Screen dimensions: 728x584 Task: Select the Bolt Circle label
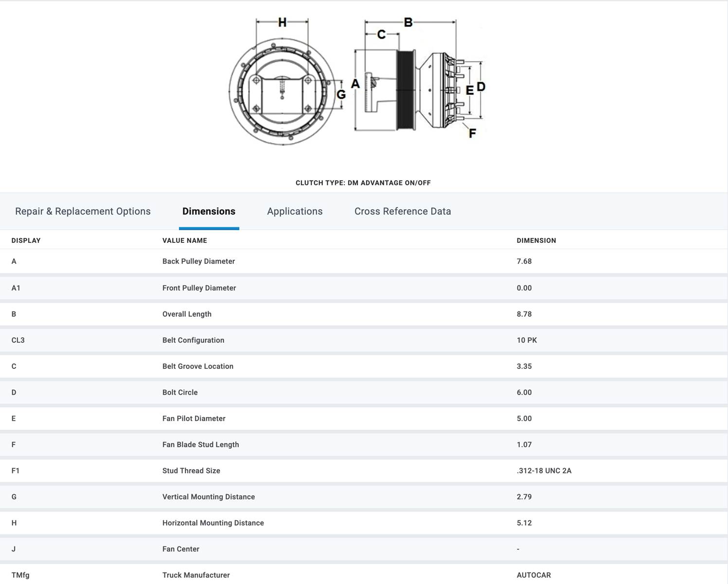click(x=180, y=392)
